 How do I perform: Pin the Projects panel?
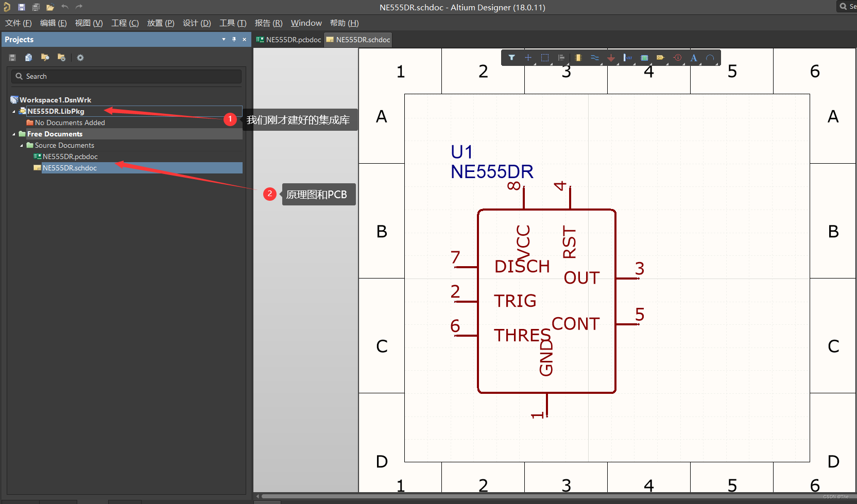(234, 40)
